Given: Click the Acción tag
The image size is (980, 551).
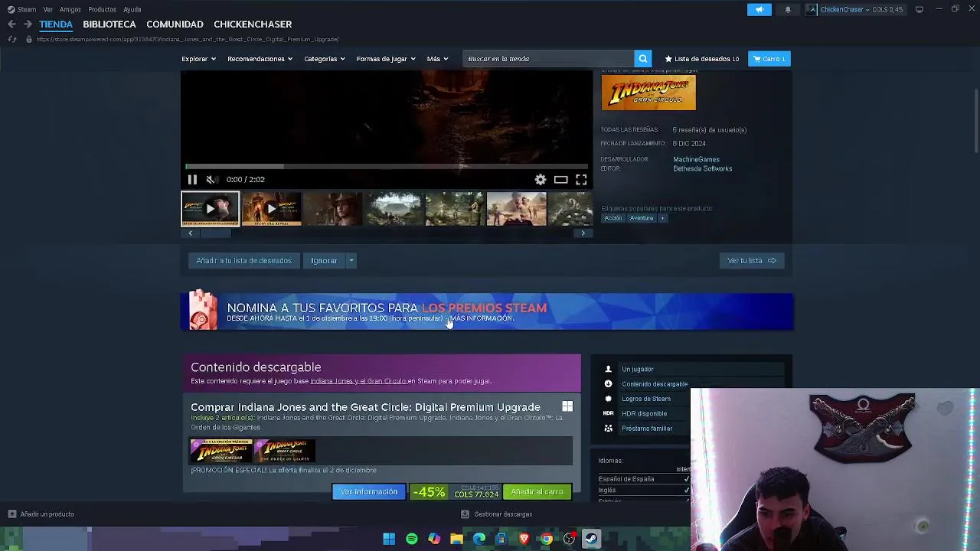Looking at the screenshot, I should click(613, 218).
